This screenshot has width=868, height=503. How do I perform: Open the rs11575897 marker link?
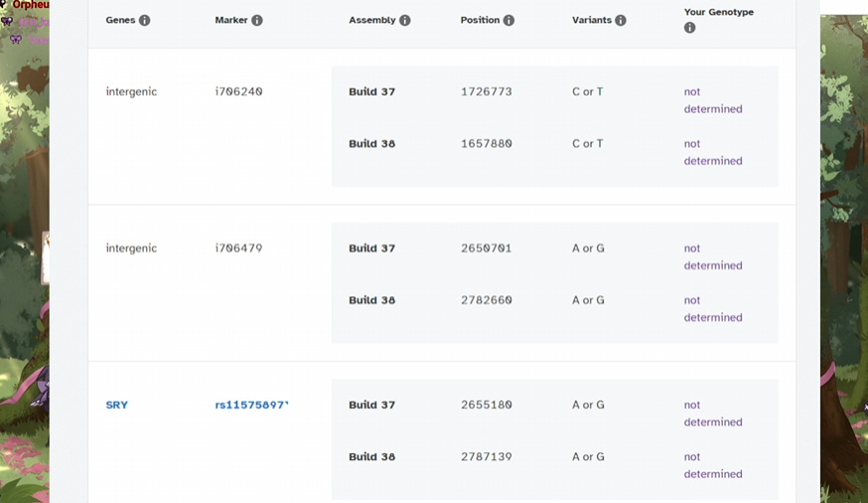coord(251,406)
